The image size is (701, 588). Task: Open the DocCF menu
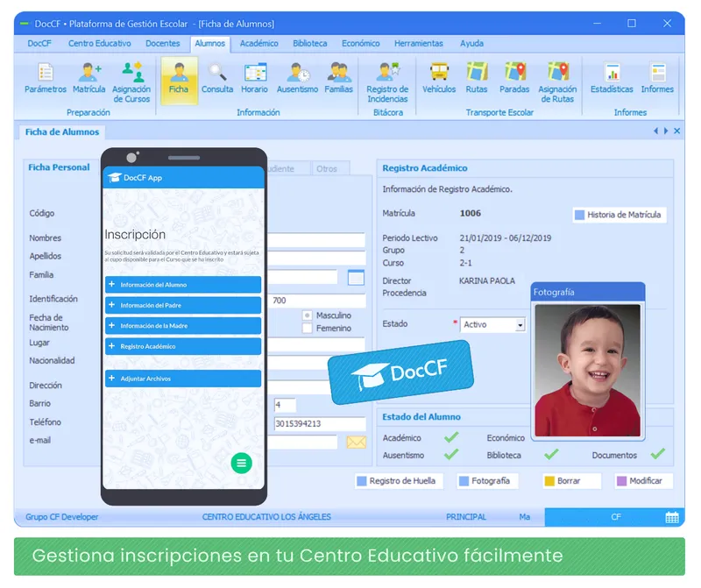click(39, 43)
